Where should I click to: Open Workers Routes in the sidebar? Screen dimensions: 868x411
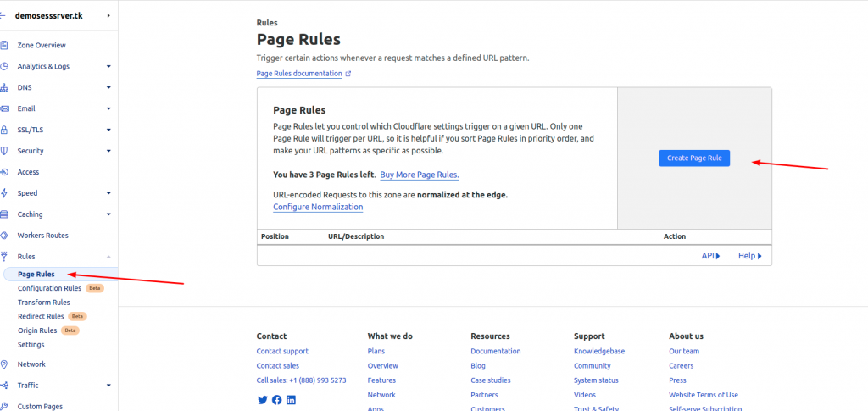pos(42,236)
